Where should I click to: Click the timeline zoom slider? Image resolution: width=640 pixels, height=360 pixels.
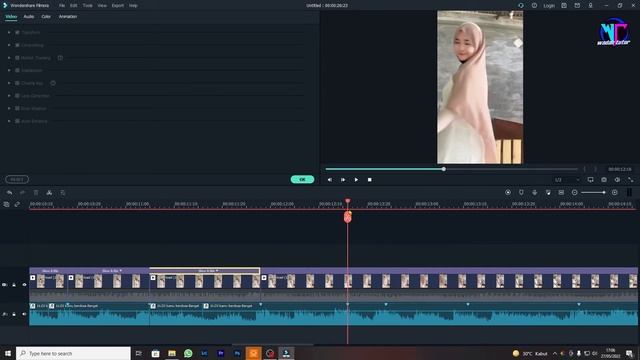[x=593, y=192]
